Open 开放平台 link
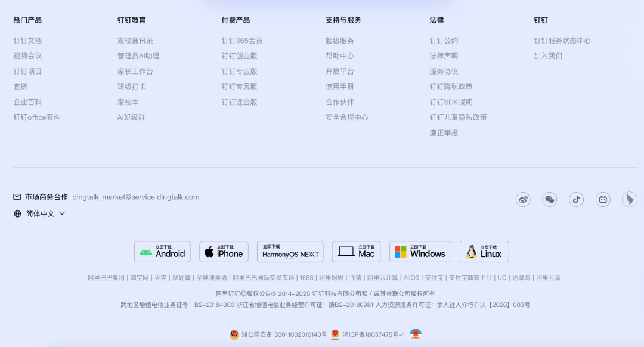 click(x=340, y=72)
